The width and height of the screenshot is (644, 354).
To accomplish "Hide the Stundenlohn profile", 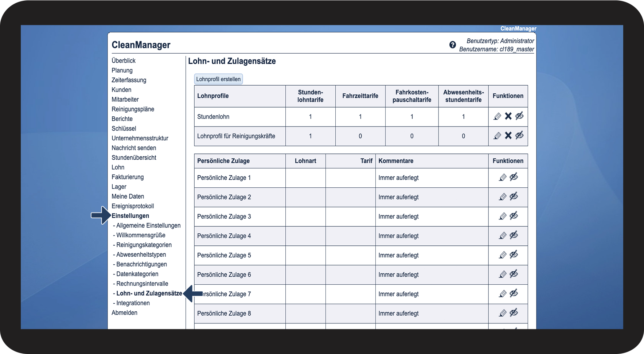I will point(519,116).
